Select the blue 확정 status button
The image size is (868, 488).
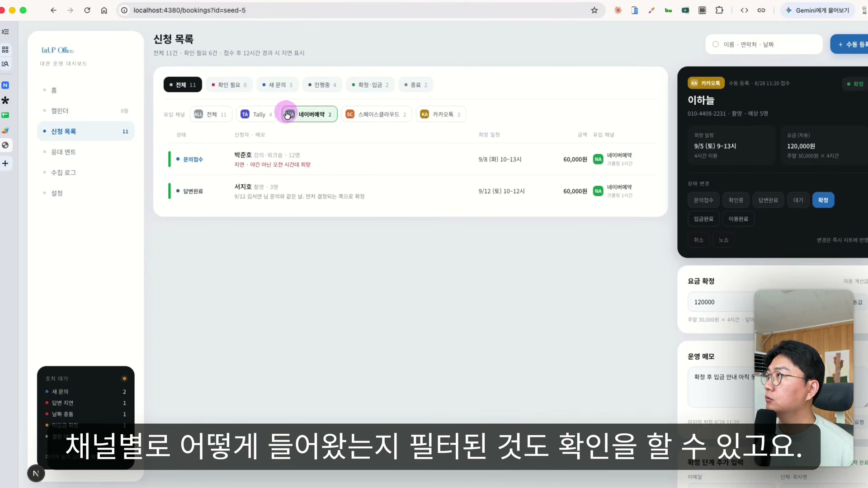pos(823,200)
